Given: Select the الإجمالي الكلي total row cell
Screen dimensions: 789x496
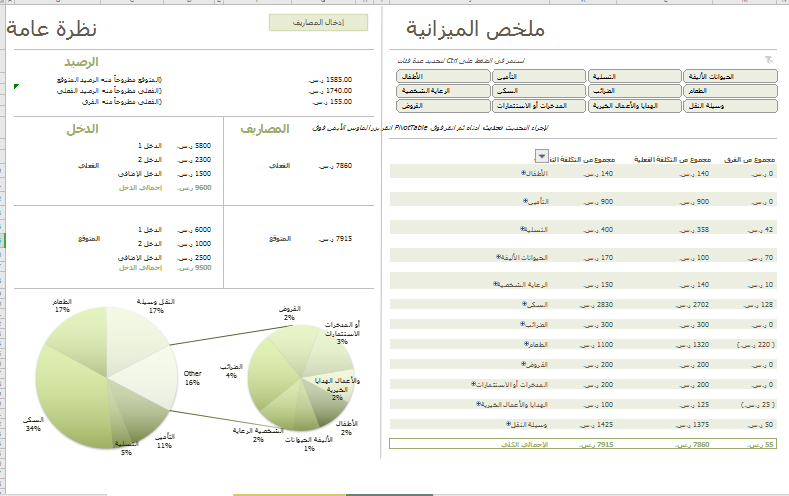Looking at the screenshot, I should pos(583,444).
